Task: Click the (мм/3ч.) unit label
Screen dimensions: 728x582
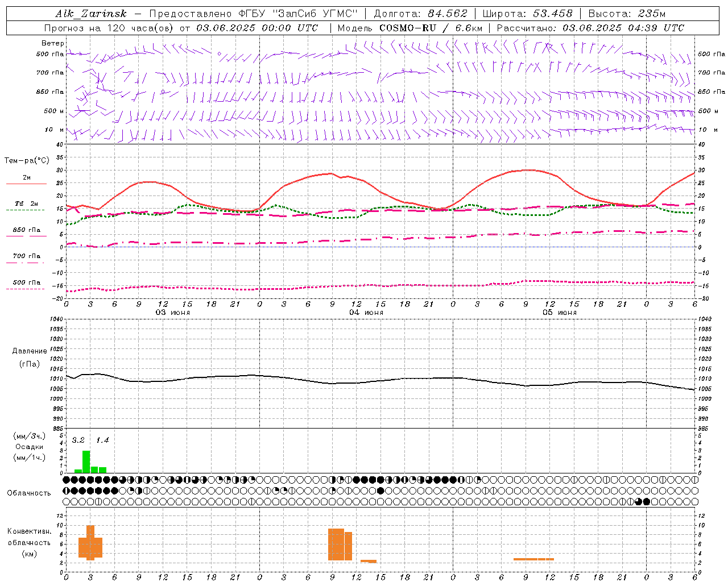Action: coord(30,436)
